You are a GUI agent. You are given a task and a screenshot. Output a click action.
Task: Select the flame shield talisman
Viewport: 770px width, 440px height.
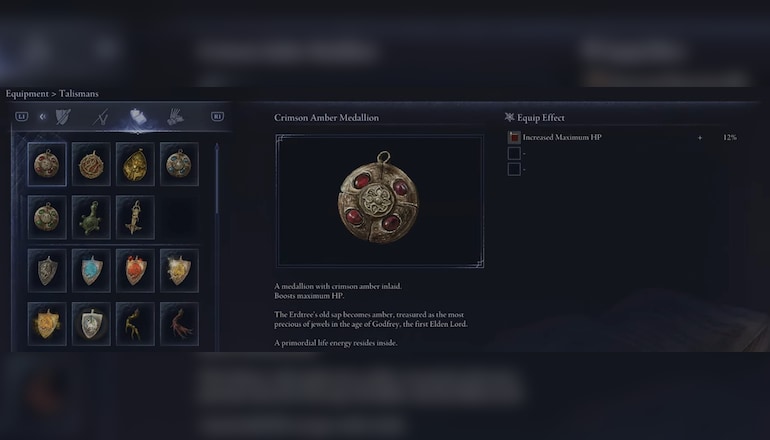click(135, 271)
